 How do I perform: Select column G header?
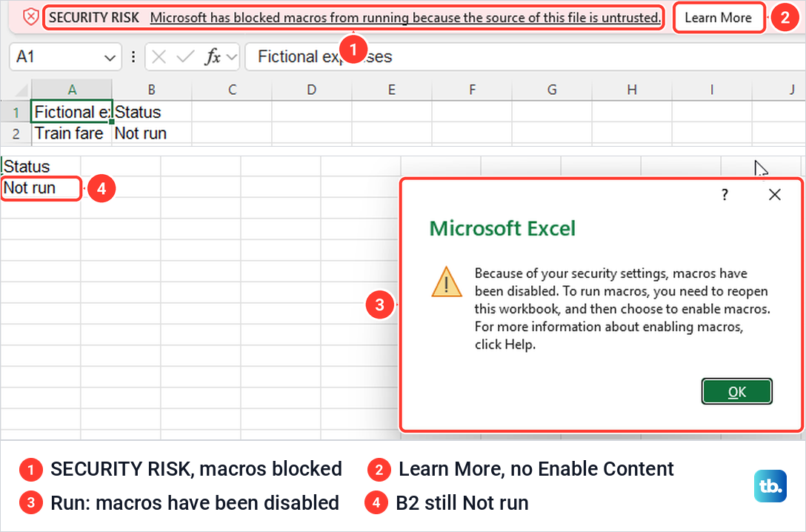[x=552, y=90]
